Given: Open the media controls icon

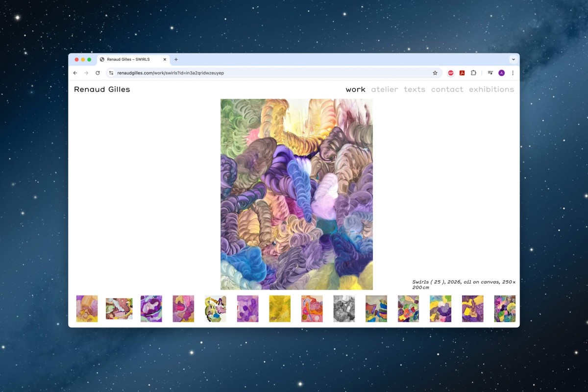Looking at the screenshot, I should (490, 73).
